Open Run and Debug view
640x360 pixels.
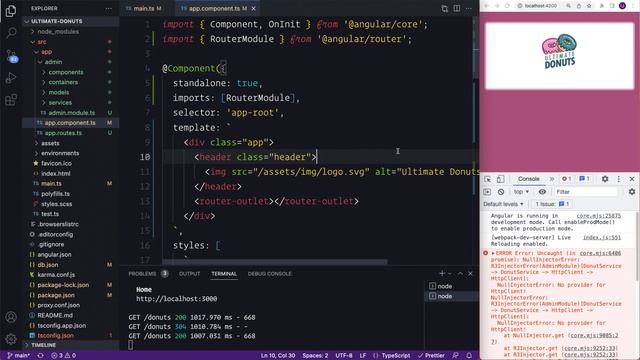(x=11, y=78)
